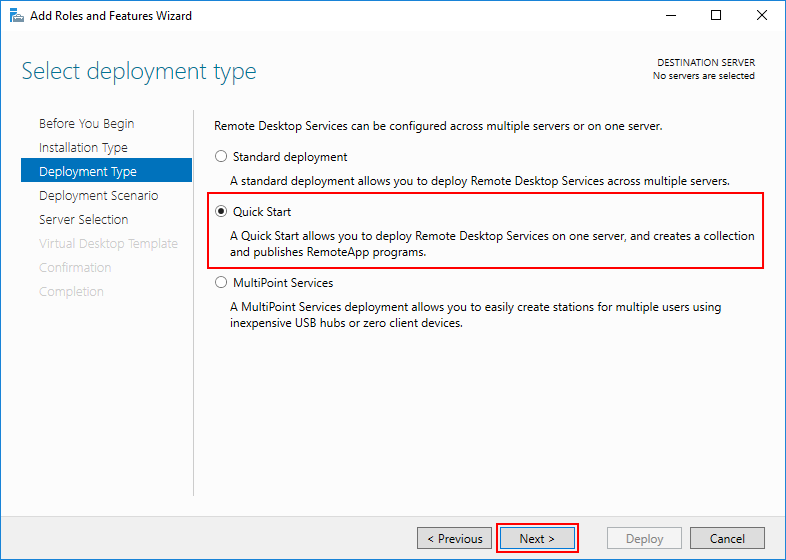Jump to the Deployment Scenario step
Screen dimensions: 786x560
tap(98, 196)
